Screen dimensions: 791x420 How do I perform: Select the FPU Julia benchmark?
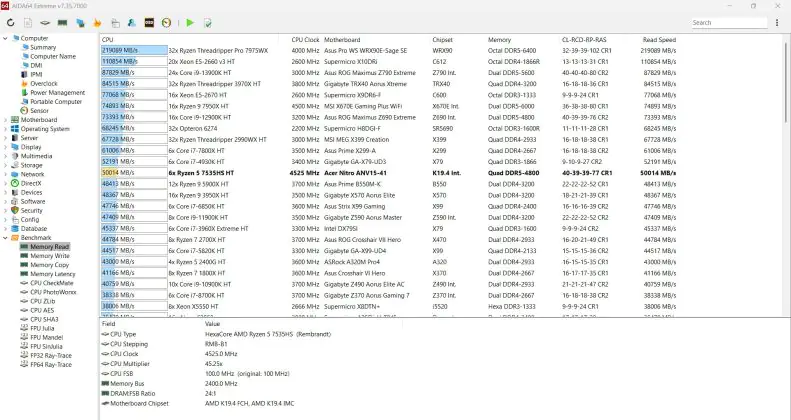point(42,329)
